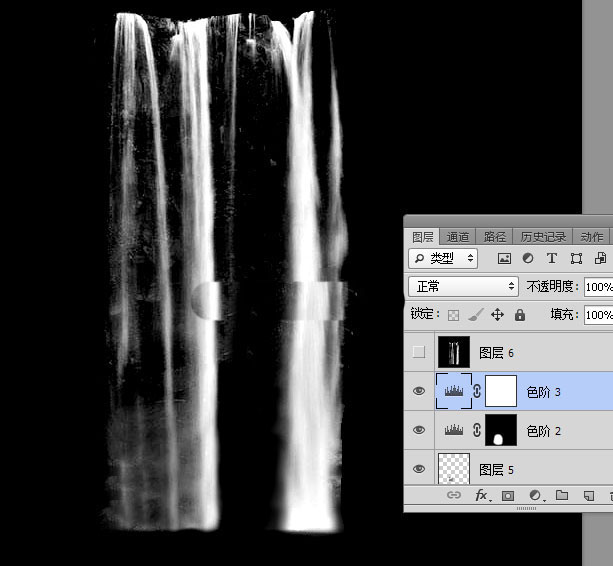
Task: Filter layers by type text icon
Action: point(552,258)
